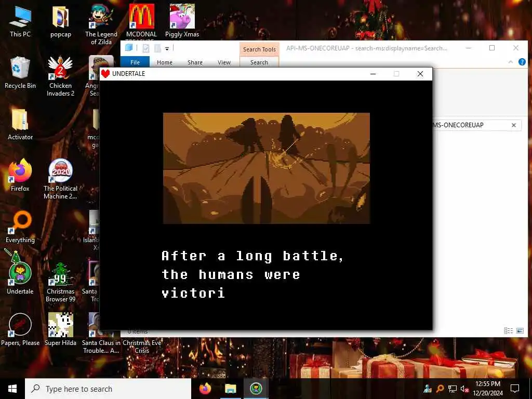Viewport: 532px width, 399px height.
Task: Open the Activator folder
Action: coord(20,124)
